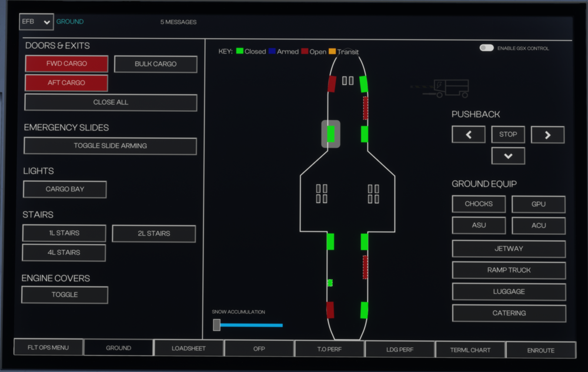The height and width of the screenshot is (372, 588).
Task: Enable the GSX control switch
Action: pos(486,48)
